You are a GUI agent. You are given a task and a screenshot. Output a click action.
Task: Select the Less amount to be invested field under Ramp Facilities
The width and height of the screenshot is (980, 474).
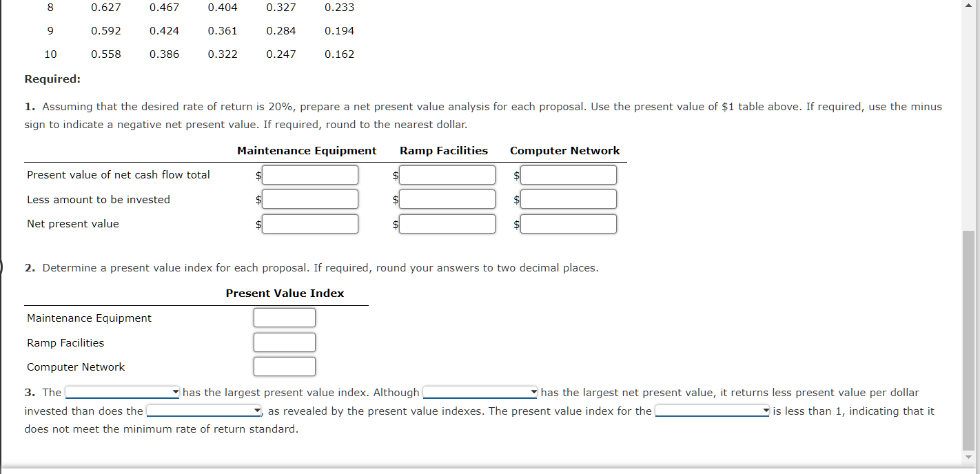tap(447, 199)
